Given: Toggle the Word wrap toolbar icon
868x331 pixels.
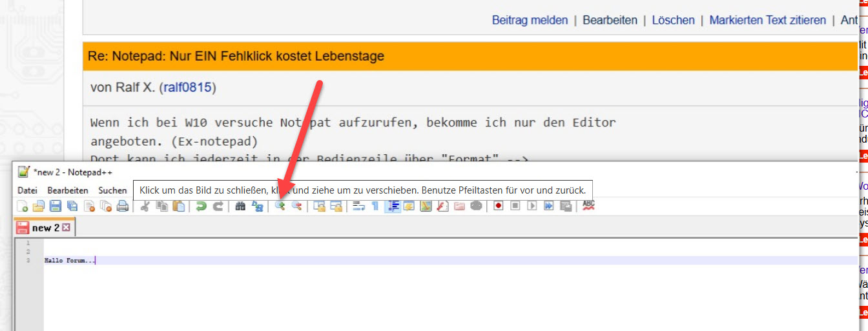Looking at the screenshot, I should click(x=358, y=206).
